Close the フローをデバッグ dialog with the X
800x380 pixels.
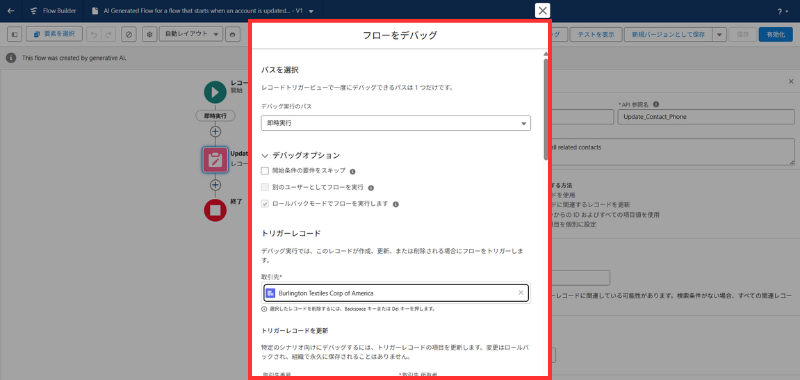pyautogui.click(x=542, y=10)
